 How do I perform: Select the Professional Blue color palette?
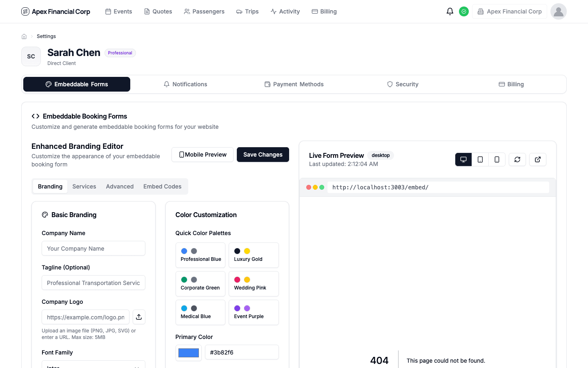pos(200,255)
